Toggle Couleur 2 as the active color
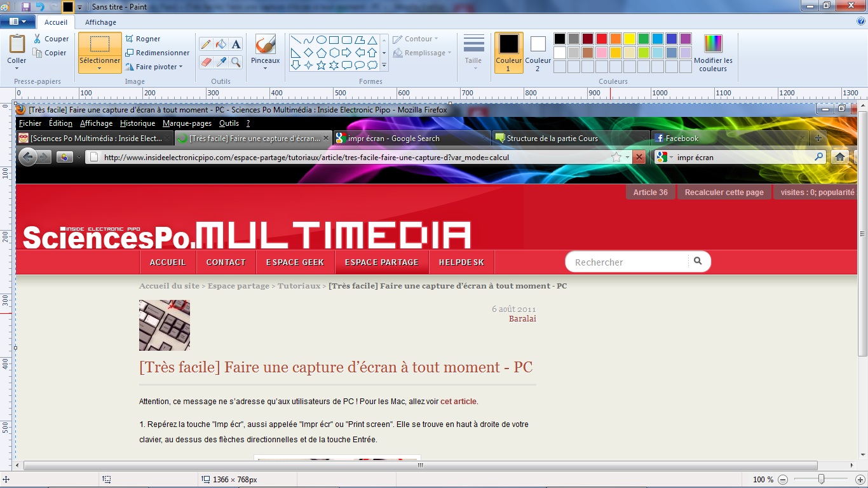This screenshot has height=488, width=868. click(x=538, y=52)
